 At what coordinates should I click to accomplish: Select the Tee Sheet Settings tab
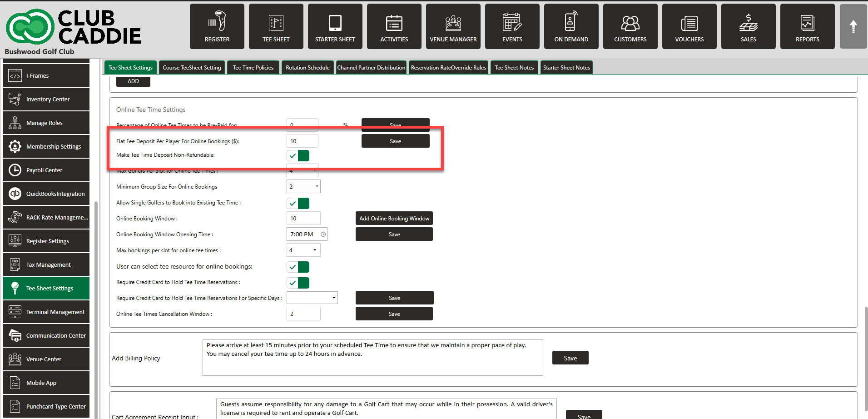click(x=130, y=67)
